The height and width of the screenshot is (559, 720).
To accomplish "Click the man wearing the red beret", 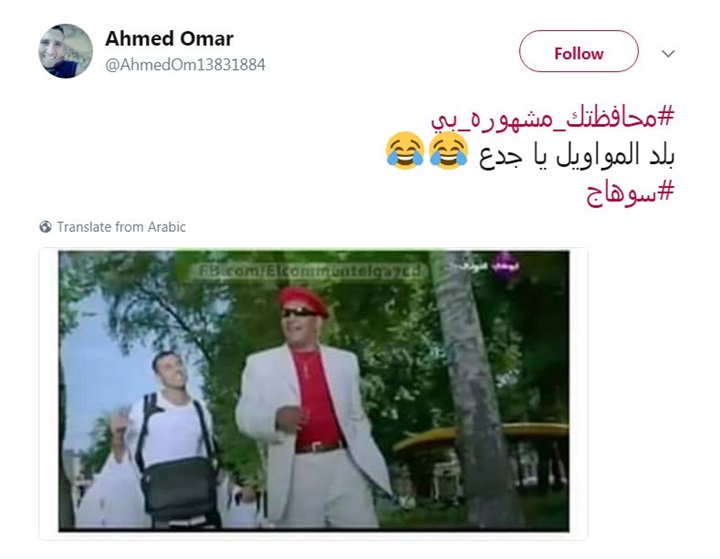I will coord(315,409).
